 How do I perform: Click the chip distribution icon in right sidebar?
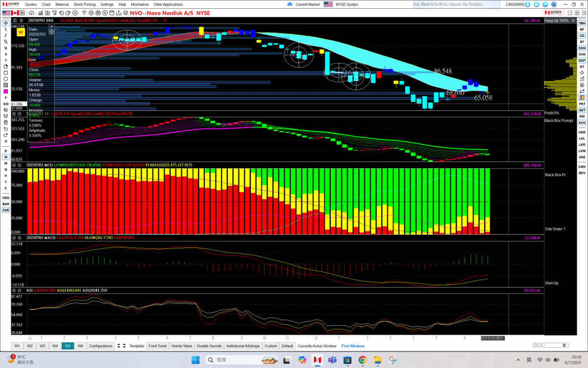coord(582,97)
